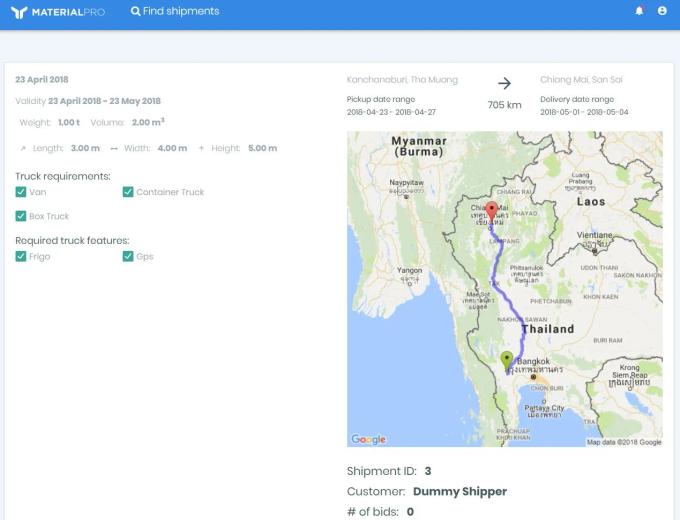Toggle the Van checkbox
Screen dimensions: 680x520
tap(21, 192)
